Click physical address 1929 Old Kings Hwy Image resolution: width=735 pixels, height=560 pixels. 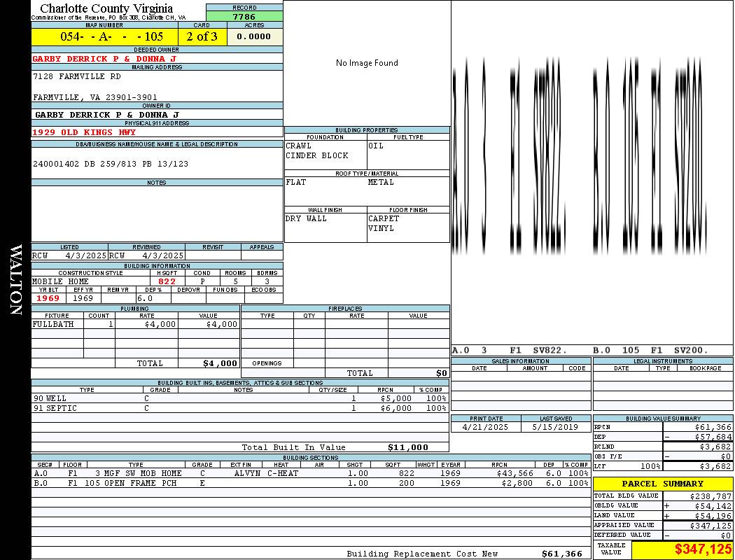(84, 132)
